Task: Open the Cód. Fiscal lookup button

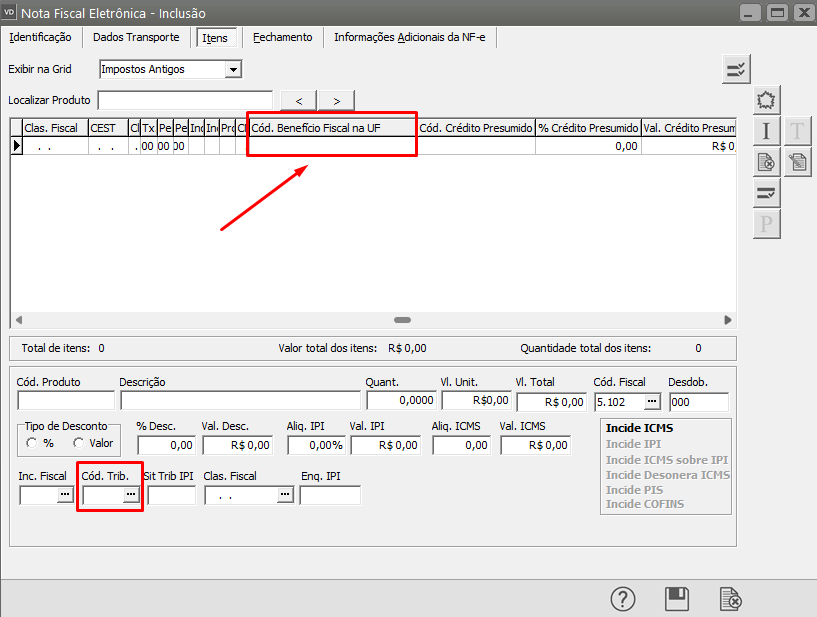Action: pyautogui.click(x=652, y=401)
